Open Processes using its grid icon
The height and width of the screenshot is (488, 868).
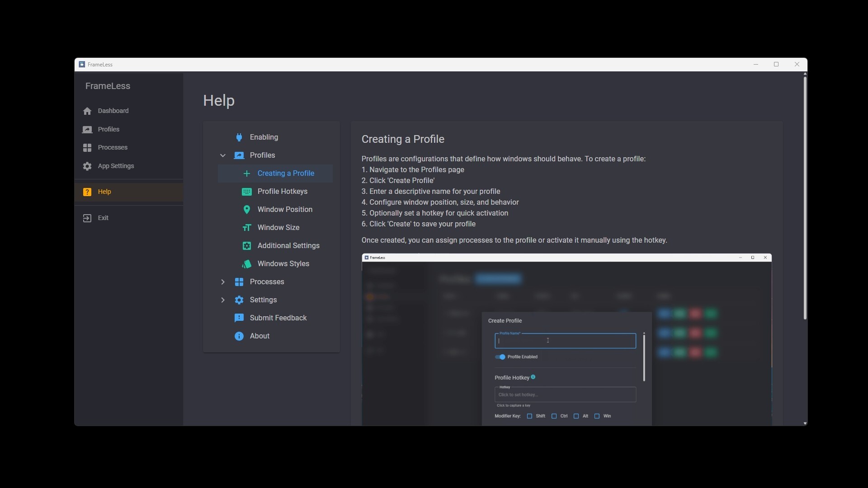[x=87, y=148]
